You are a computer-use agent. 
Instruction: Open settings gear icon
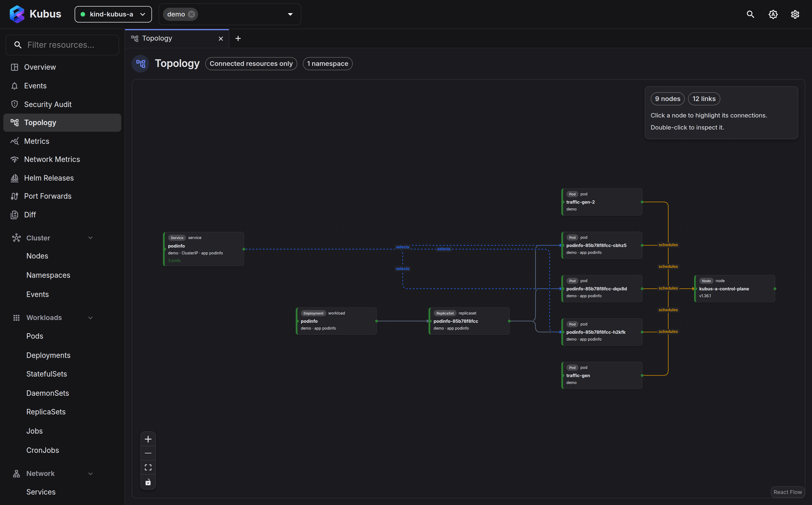795,14
